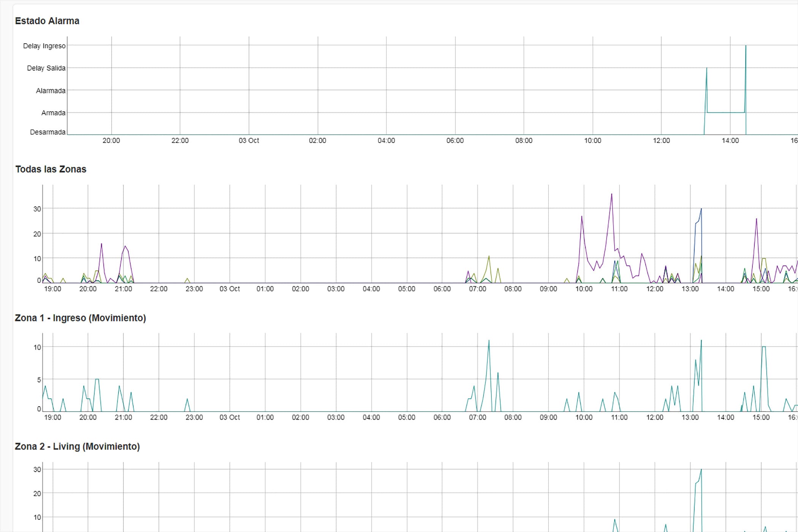Select the "Zona 1 - Ingreso (Movimiento)" heading
Viewport: 798px width, 532px height.
(x=81, y=318)
